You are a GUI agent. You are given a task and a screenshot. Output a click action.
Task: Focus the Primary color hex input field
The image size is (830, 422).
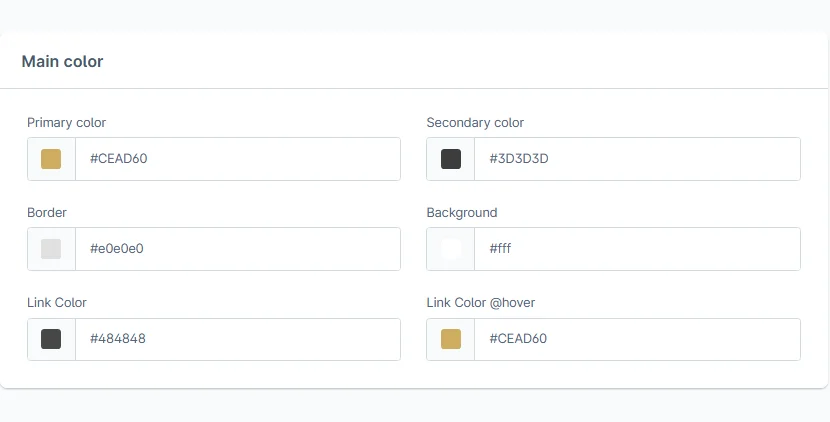[x=238, y=159]
